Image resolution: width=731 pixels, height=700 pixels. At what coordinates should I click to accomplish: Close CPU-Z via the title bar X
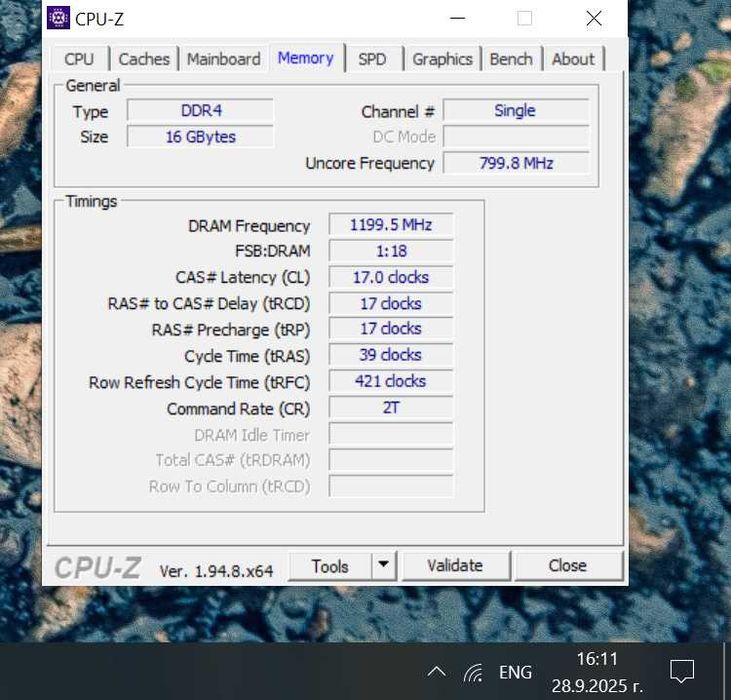(593, 19)
